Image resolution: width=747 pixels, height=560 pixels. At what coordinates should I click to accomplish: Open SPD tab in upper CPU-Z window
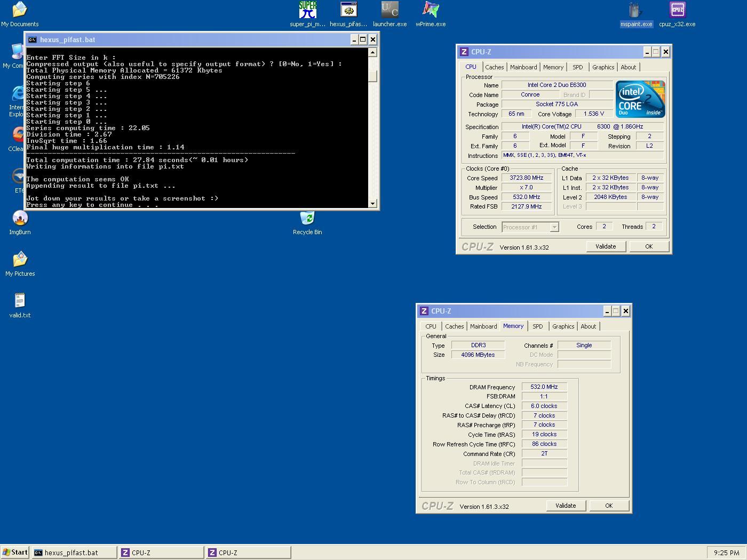coord(578,67)
